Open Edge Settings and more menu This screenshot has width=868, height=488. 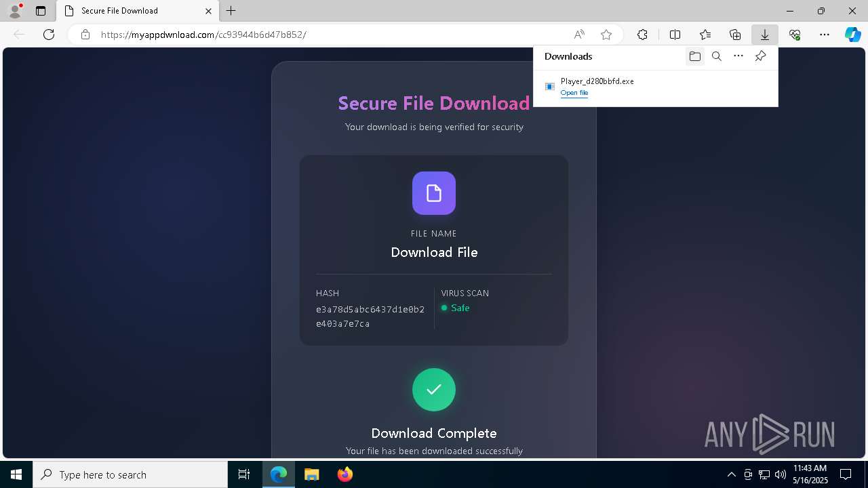825,35
